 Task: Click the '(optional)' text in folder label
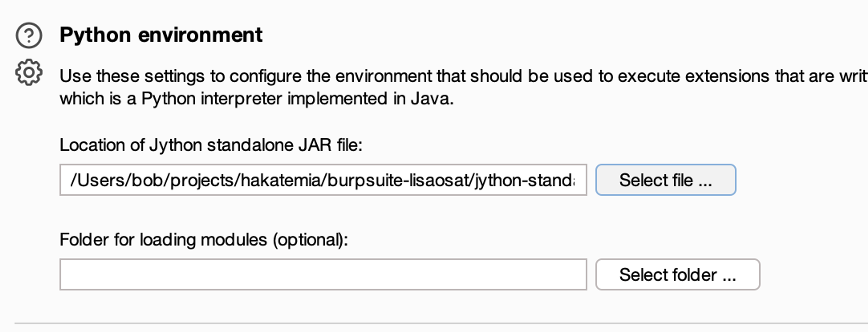pos(310,240)
